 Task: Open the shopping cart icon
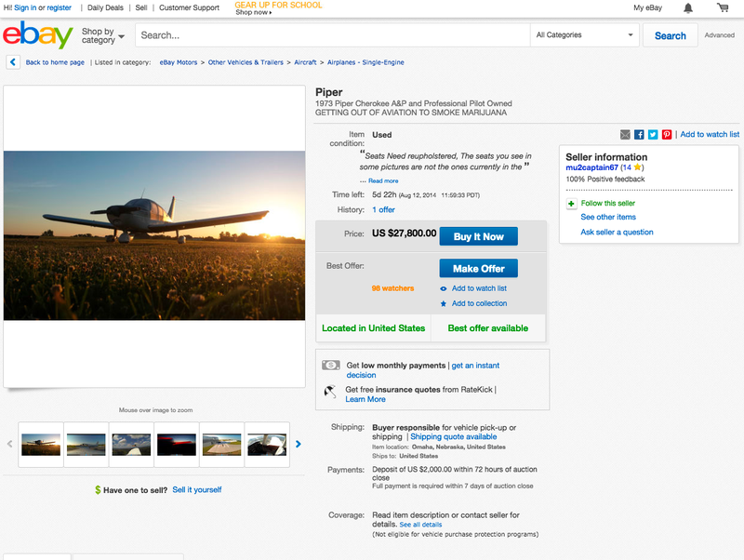(723, 7)
